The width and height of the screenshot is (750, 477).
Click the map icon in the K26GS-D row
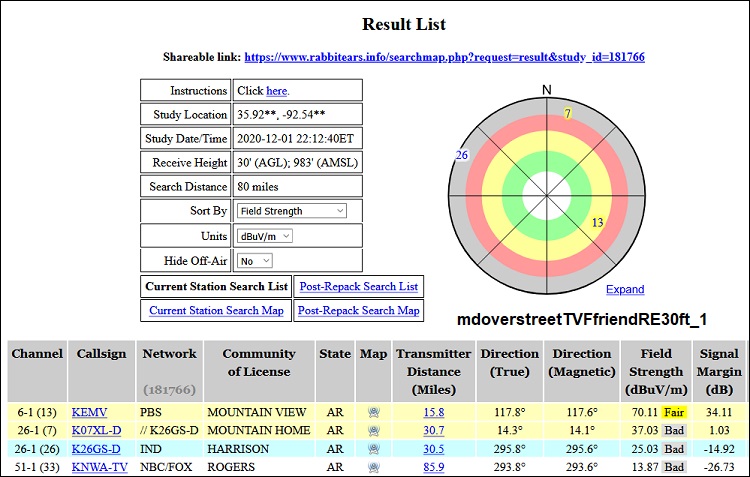tap(373, 448)
